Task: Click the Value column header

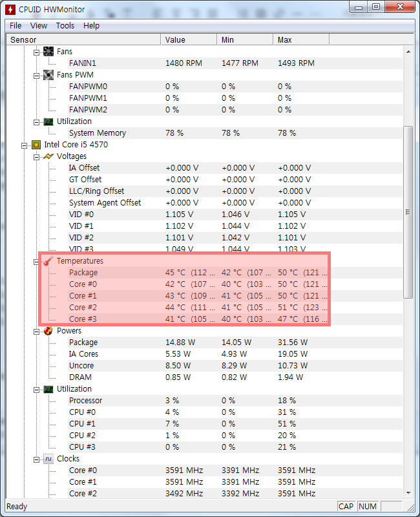Action: click(189, 40)
